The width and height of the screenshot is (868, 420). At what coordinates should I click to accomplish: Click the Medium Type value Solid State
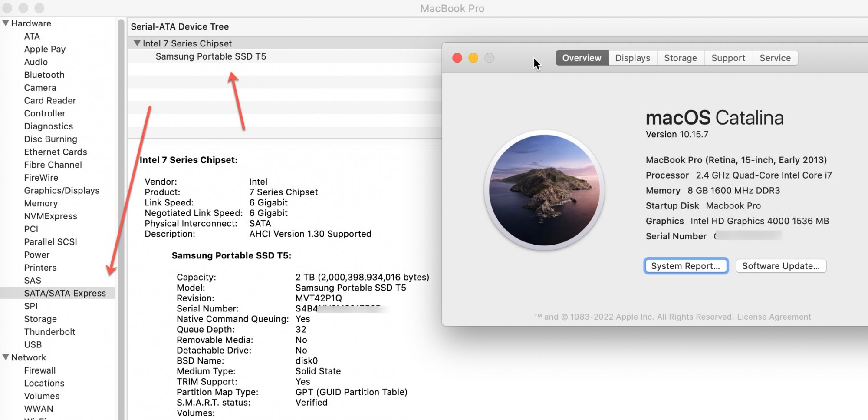[318, 371]
